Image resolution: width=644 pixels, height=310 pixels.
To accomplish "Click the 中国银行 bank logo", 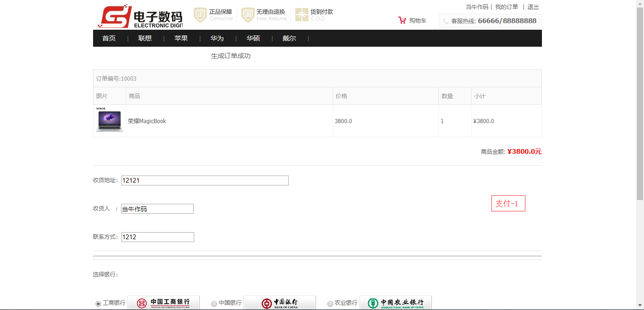I will coord(280,303).
